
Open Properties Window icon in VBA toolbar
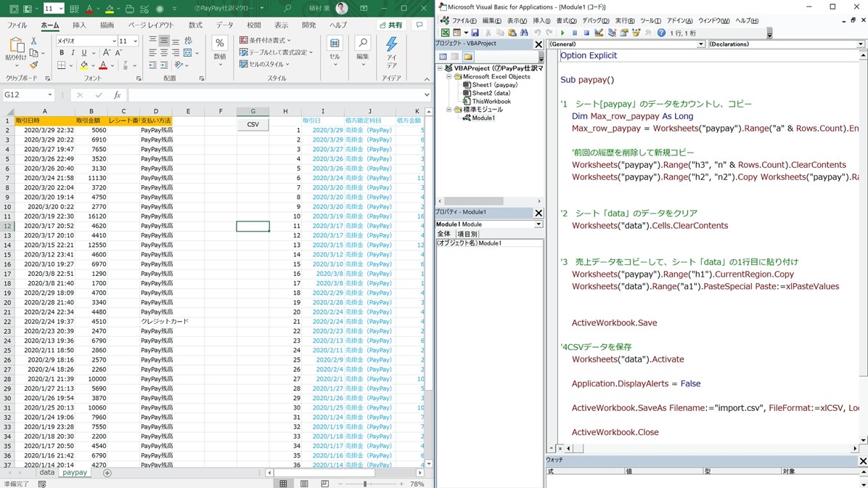coord(624,33)
